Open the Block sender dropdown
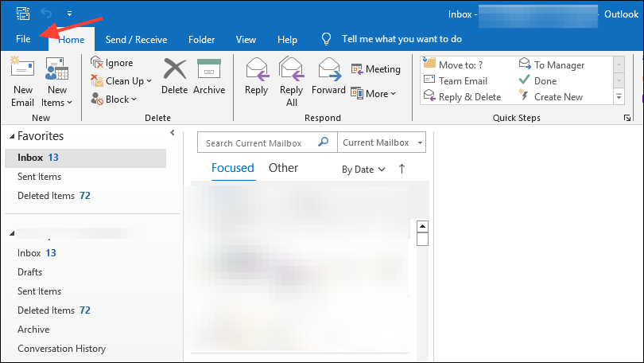 (x=114, y=99)
